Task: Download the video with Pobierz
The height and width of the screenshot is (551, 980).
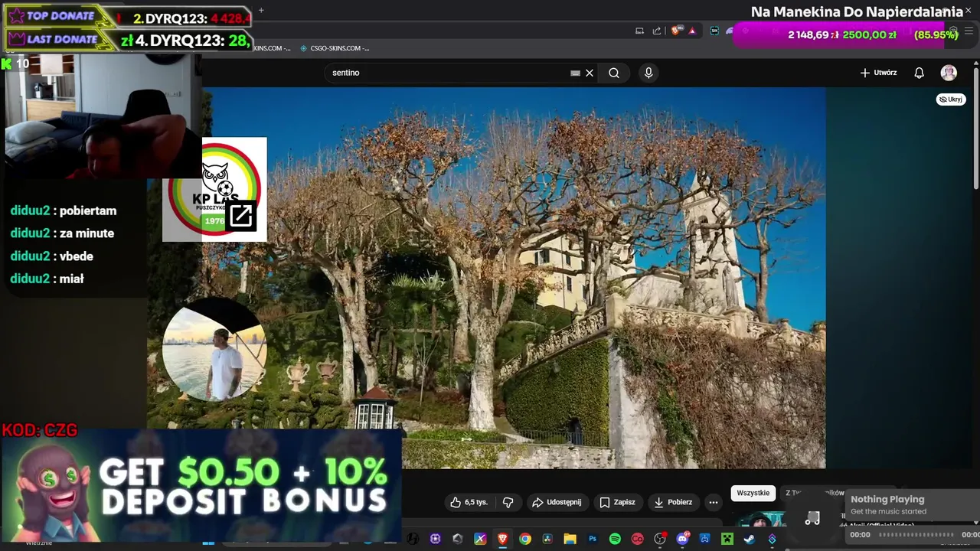Action: tap(673, 502)
